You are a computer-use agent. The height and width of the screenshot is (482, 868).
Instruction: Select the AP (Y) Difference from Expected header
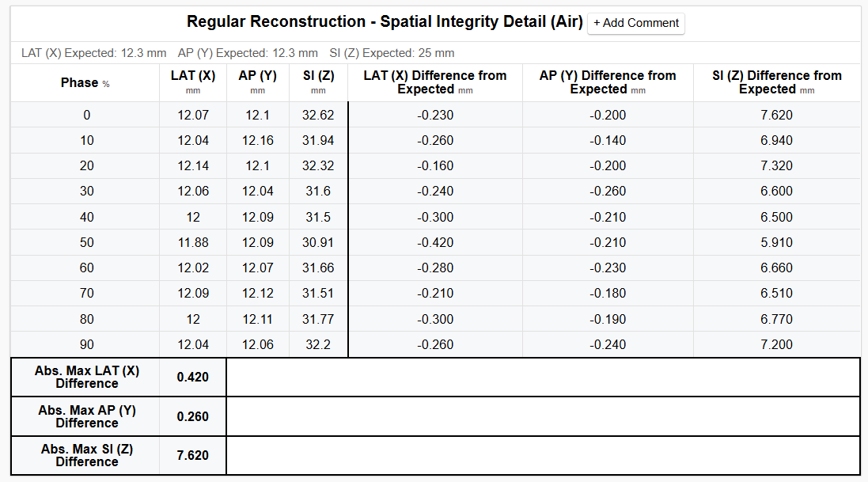608,82
